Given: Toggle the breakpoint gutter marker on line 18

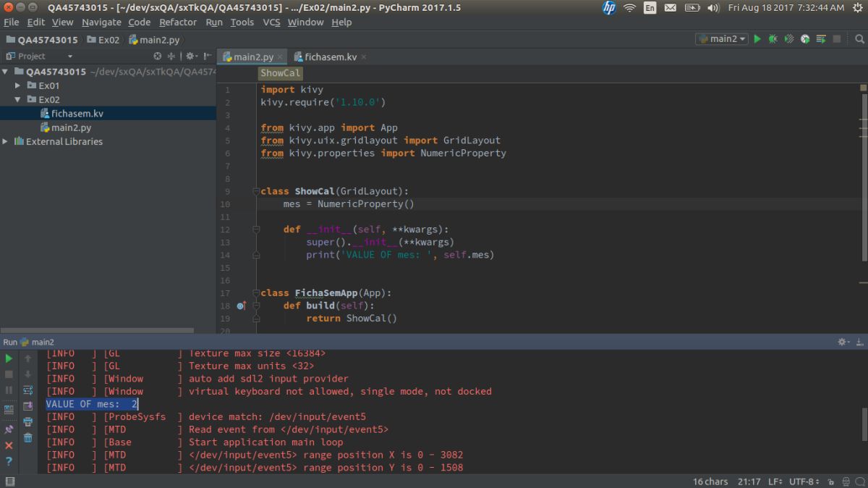Looking at the screenshot, I should [x=242, y=306].
